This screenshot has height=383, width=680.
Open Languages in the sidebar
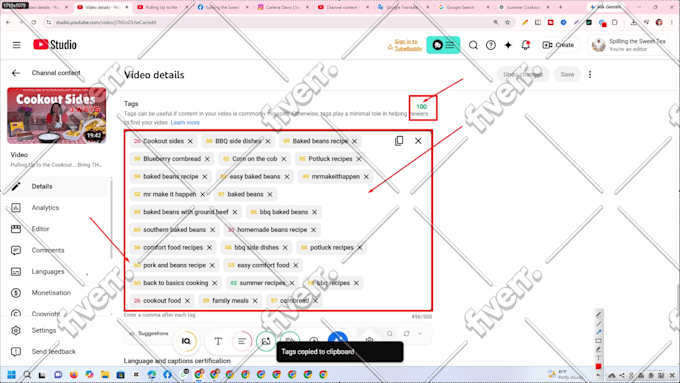tap(56, 272)
